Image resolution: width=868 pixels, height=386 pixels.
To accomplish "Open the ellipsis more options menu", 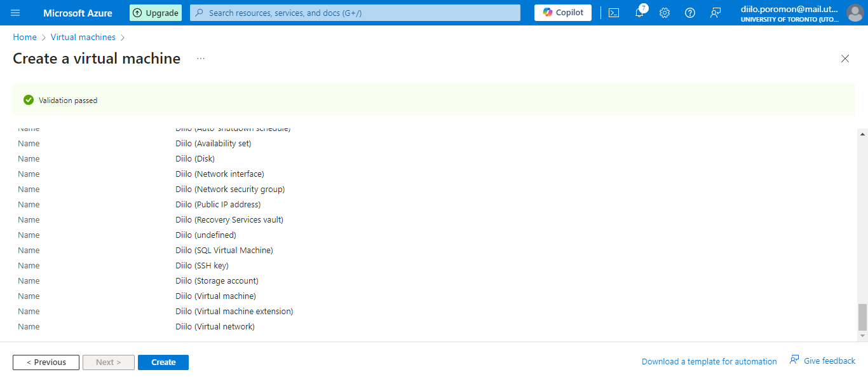I will pos(201,59).
